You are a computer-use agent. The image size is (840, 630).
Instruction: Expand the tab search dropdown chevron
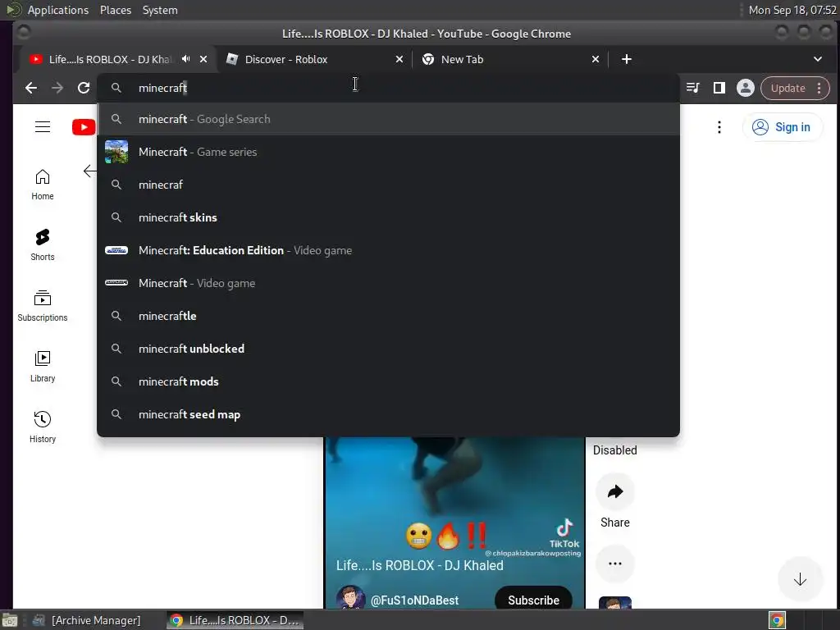point(818,59)
